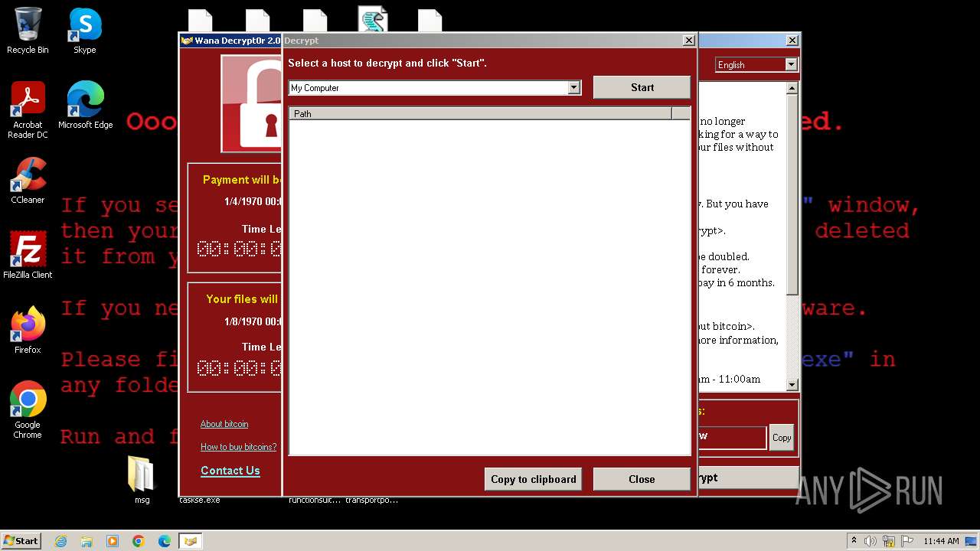The width and height of the screenshot is (980, 551).
Task: Click the ransom note scrollbar thumb
Action: tap(792, 194)
